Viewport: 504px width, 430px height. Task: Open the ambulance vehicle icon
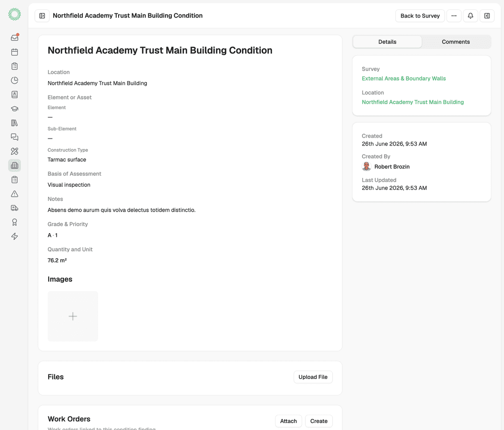pyautogui.click(x=14, y=208)
